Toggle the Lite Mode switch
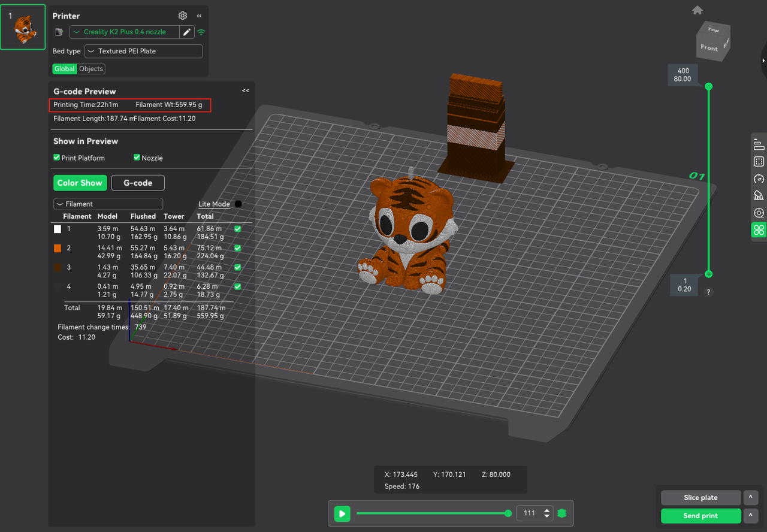The image size is (767, 532). [x=238, y=204]
